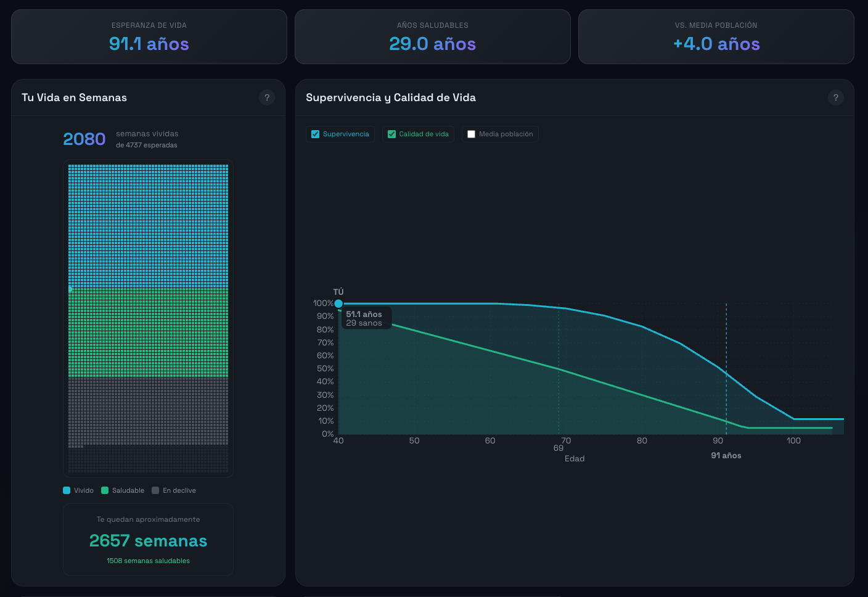Screen dimensions: 868x597
Task: Open help for Supervivencia y Calidad de Vida
Action: 836,97
